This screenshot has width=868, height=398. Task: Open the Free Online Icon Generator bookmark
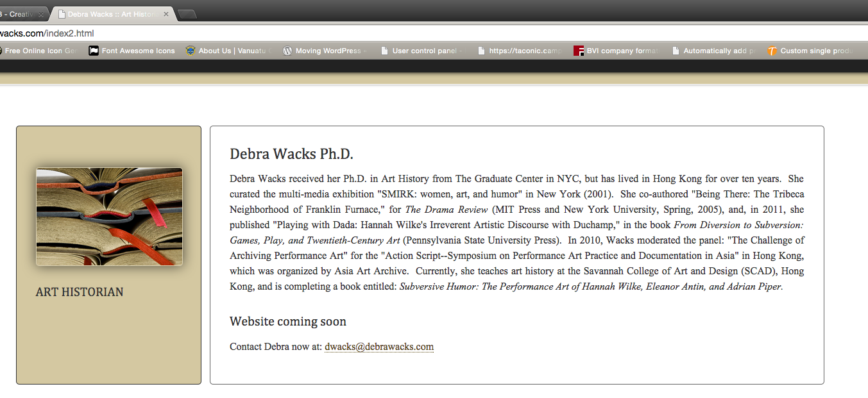tap(38, 51)
